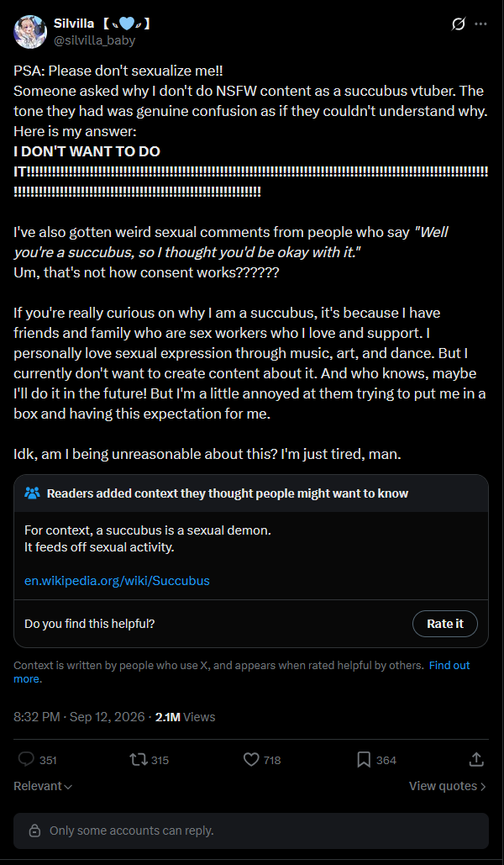Open the three-dot more options menu

480,24
